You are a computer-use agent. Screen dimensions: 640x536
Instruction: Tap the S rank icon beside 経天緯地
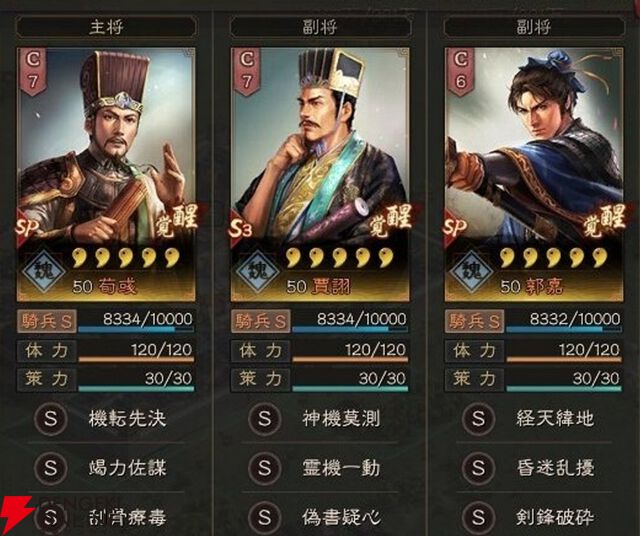tap(478, 418)
